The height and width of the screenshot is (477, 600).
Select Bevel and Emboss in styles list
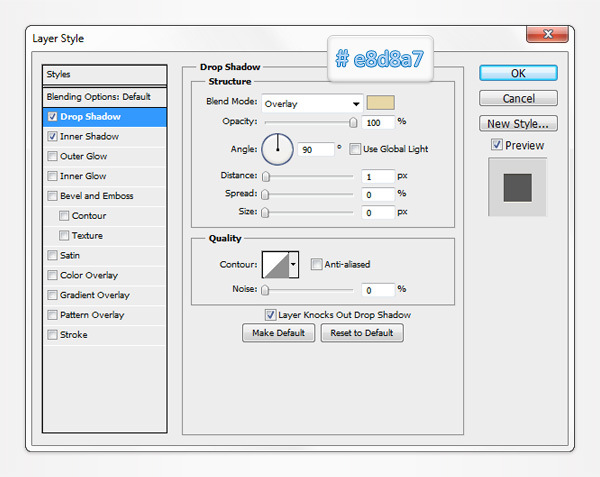(96, 196)
